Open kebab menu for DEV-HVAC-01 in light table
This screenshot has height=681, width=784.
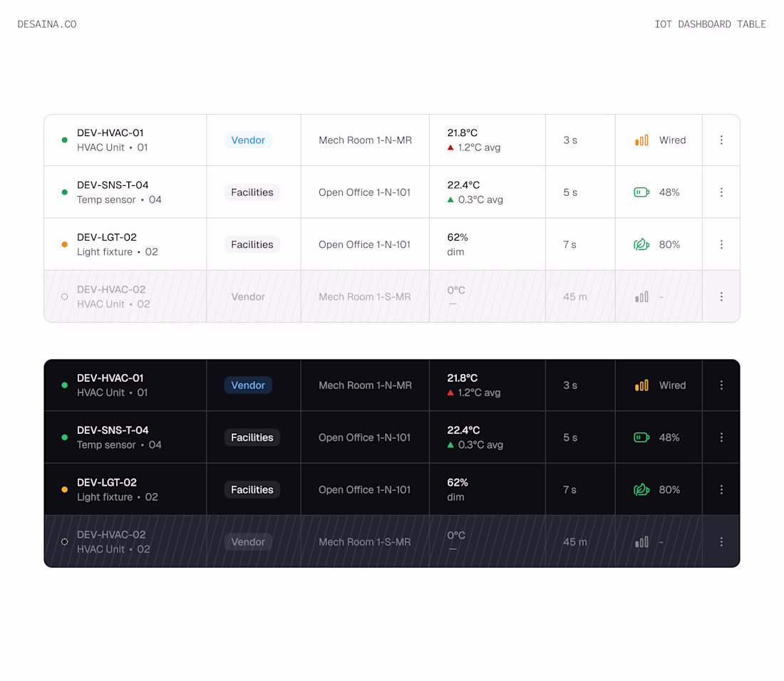[x=721, y=140]
